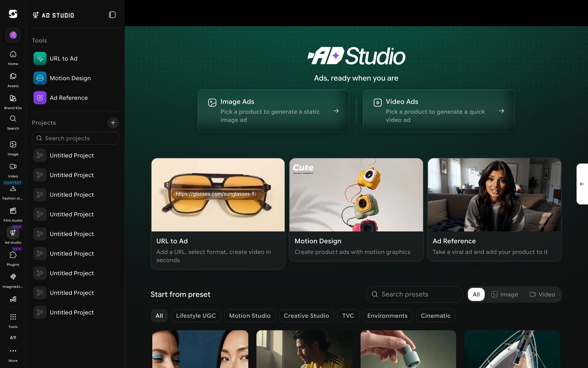Open the Motion Design camera thumbnail
The image size is (588, 368).
(356, 195)
